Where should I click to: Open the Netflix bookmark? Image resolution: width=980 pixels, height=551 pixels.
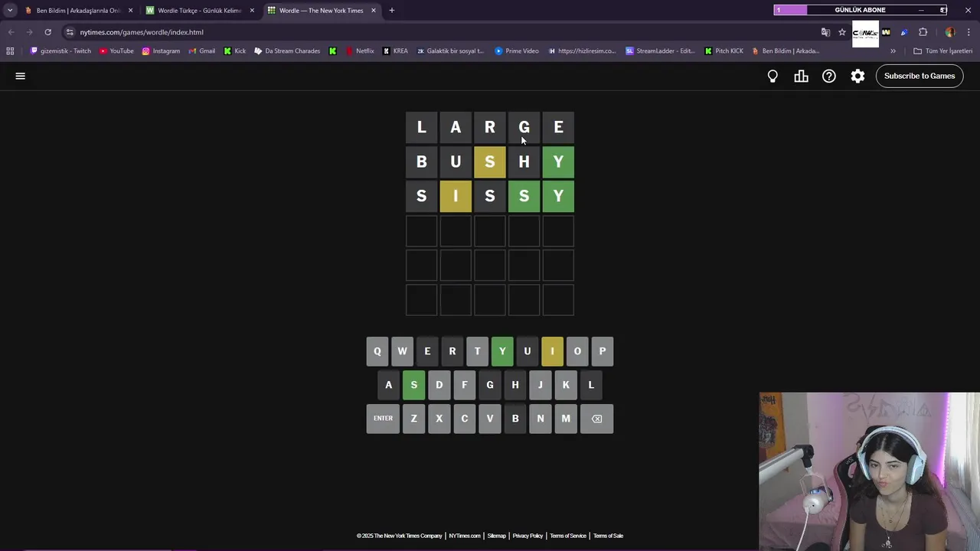360,51
